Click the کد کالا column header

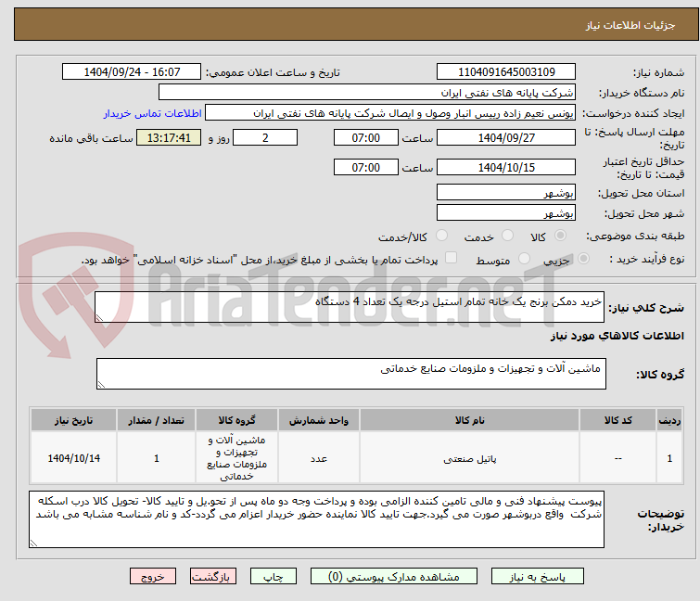click(x=617, y=420)
